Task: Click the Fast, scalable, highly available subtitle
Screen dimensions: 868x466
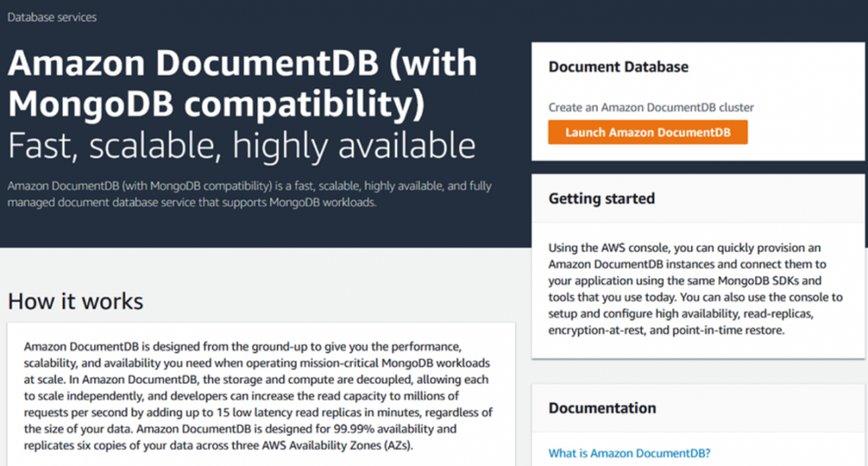Action: click(240, 146)
